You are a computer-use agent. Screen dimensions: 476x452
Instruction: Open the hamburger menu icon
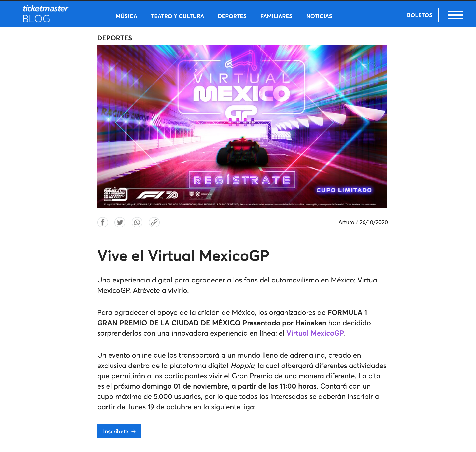click(x=455, y=15)
